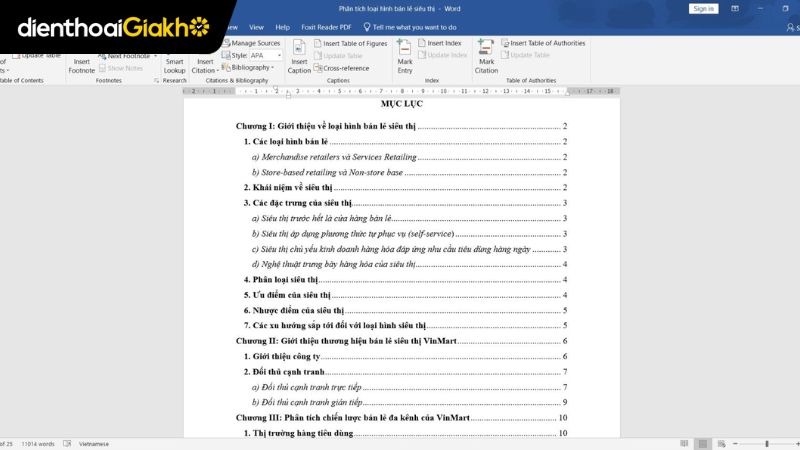Click Show Notes in Footnotes group

pos(121,68)
